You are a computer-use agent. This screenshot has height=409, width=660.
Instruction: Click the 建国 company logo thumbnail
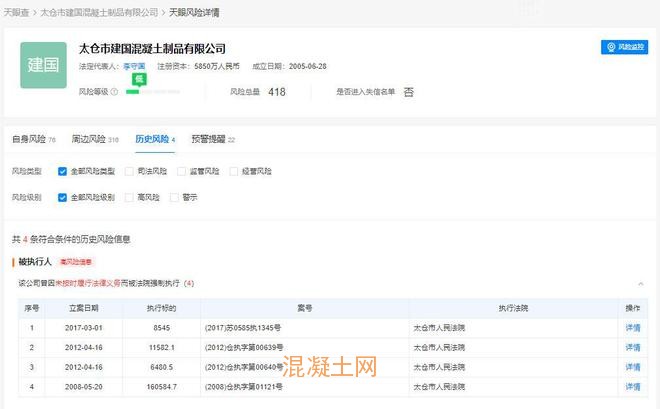pos(44,66)
